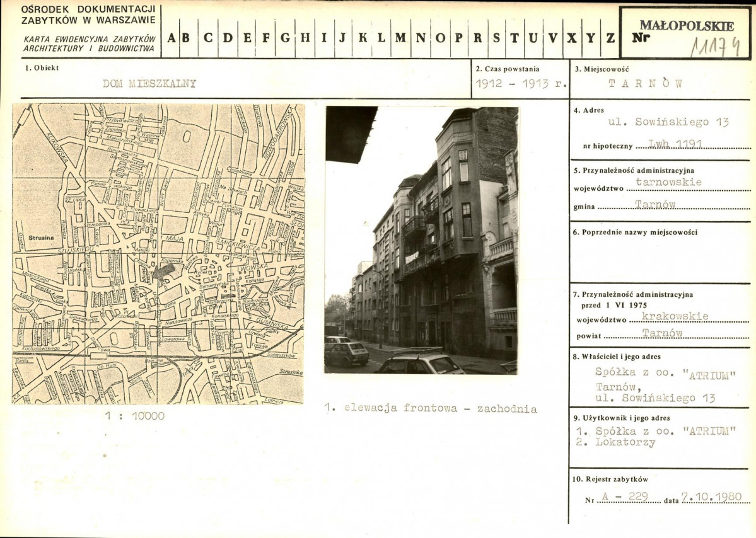Click owner name Spółka z oo. ATRIUM in field 8

click(666, 374)
